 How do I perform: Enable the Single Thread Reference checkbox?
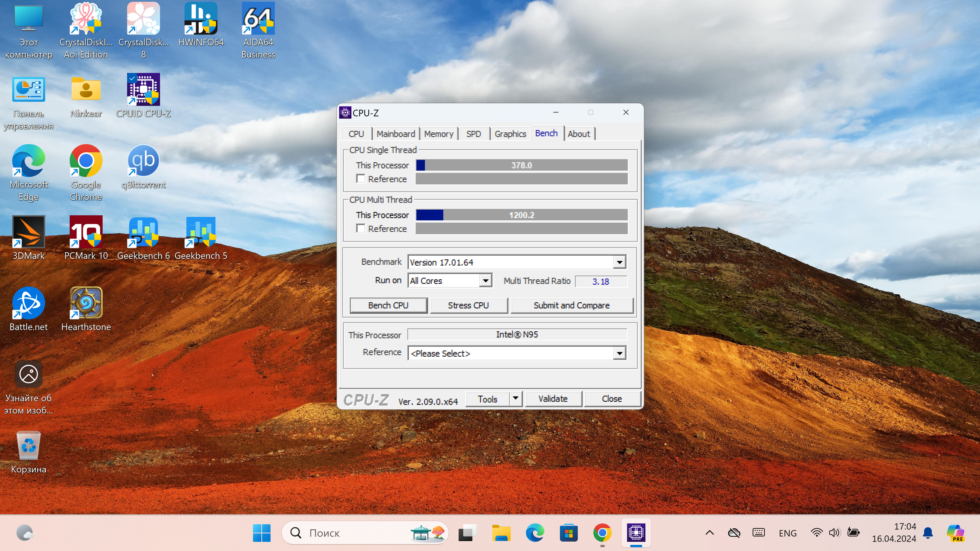[x=361, y=179]
